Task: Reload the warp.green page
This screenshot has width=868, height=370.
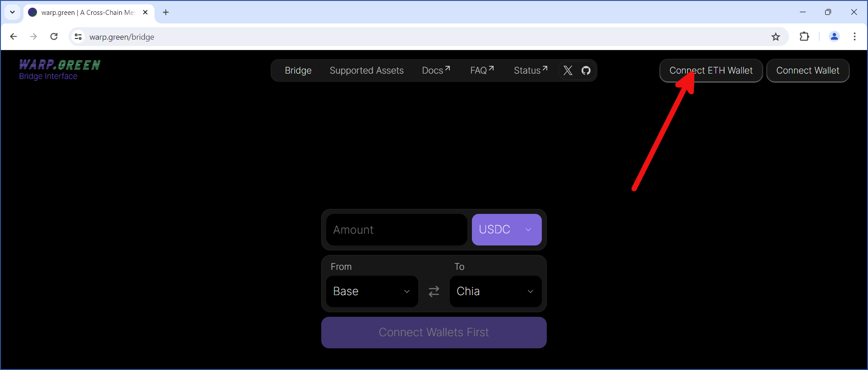Action: pyautogui.click(x=54, y=37)
